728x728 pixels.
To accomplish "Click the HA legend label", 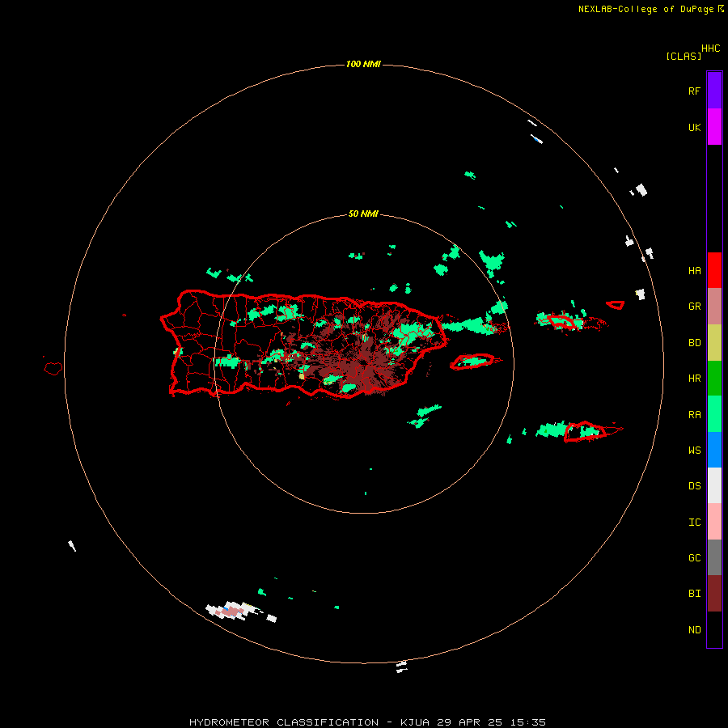I will [694, 270].
